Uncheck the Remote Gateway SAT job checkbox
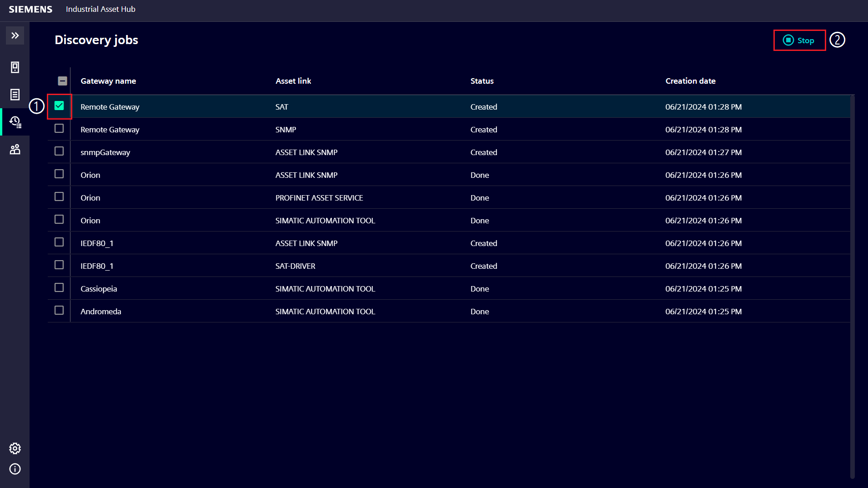Viewport: 868px width, 488px height. coord(59,106)
